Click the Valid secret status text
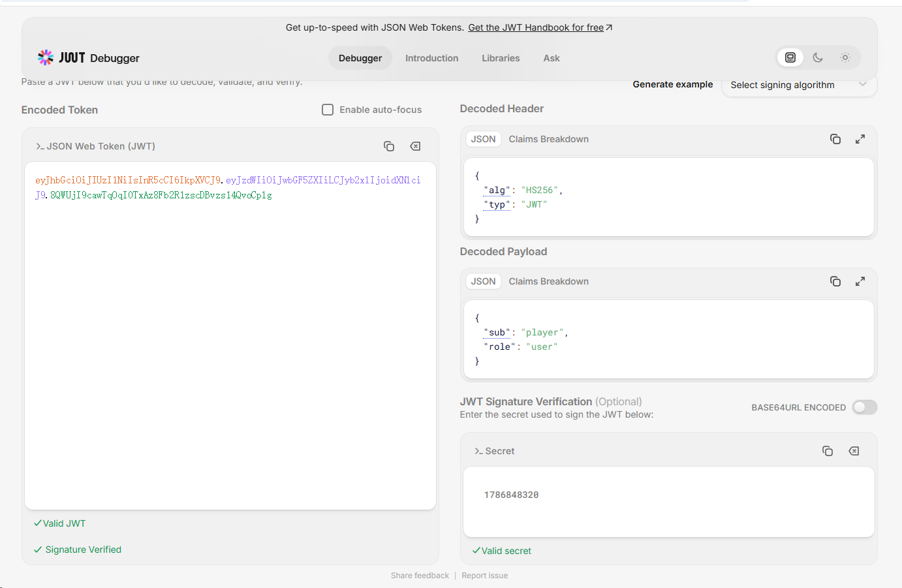This screenshot has width=902, height=588. [x=506, y=551]
